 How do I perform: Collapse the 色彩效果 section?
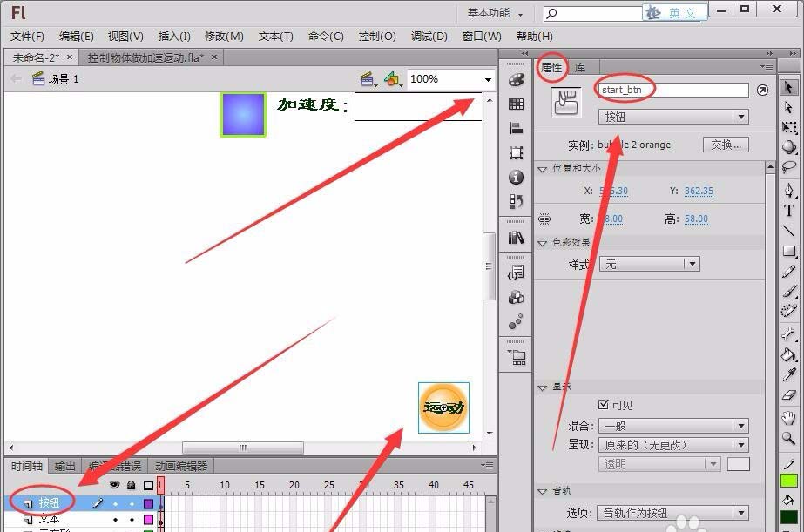click(x=542, y=243)
